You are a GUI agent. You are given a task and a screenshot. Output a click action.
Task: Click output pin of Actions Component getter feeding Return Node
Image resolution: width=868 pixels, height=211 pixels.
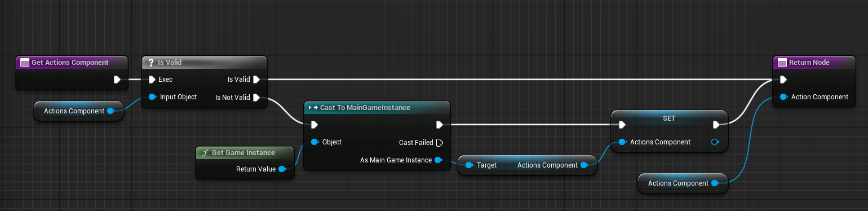coord(715,183)
